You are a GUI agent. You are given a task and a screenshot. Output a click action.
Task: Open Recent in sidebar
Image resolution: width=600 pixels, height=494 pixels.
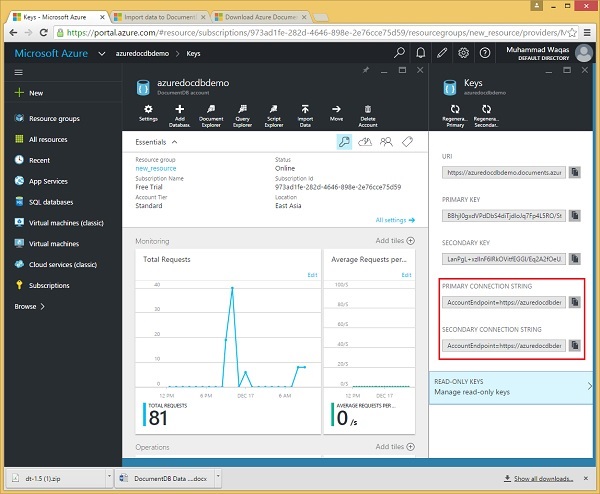[x=32, y=160]
